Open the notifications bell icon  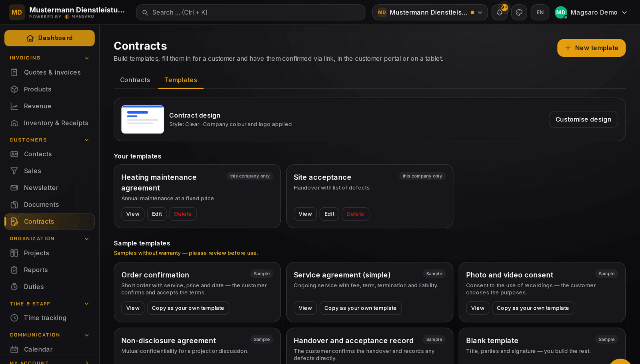coord(500,12)
